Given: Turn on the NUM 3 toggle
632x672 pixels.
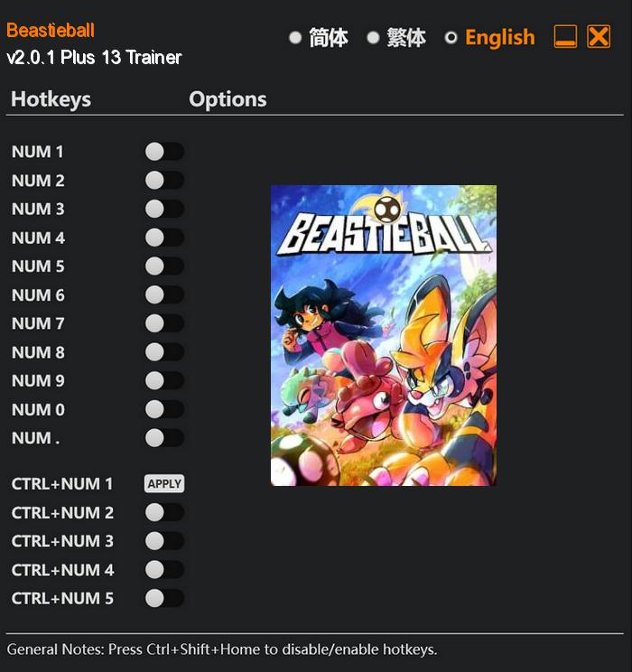Looking at the screenshot, I should [164, 210].
